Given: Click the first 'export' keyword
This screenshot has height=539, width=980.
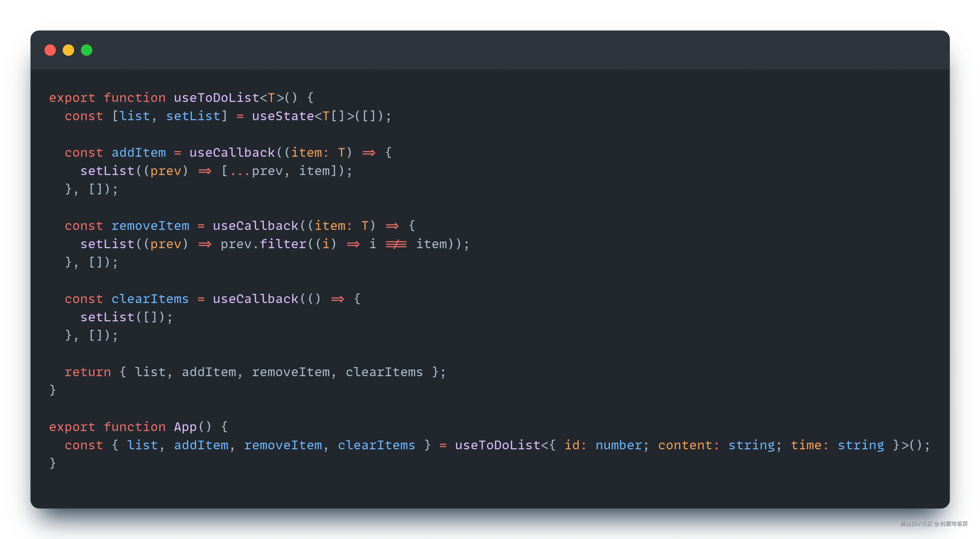Looking at the screenshot, I should [72, 98].
